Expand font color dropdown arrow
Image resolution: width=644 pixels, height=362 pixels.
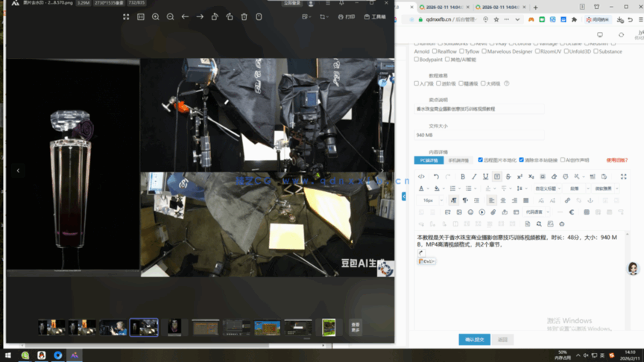[428, 188]
